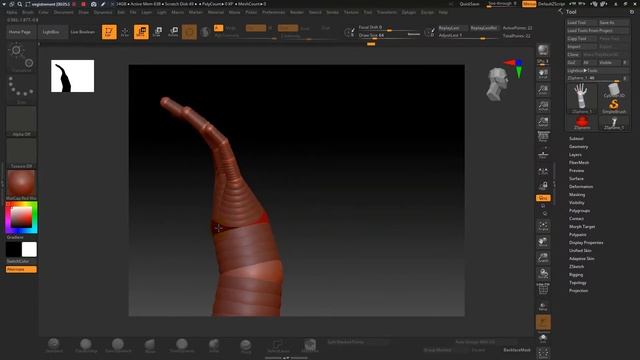
Task: Open the Help menu
Action: [x=443, y=12]
